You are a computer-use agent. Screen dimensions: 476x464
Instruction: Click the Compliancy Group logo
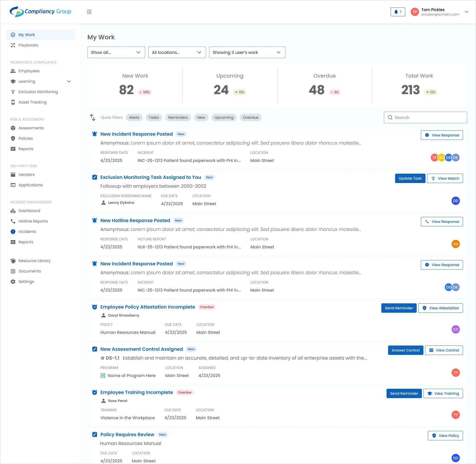point(40,11)
